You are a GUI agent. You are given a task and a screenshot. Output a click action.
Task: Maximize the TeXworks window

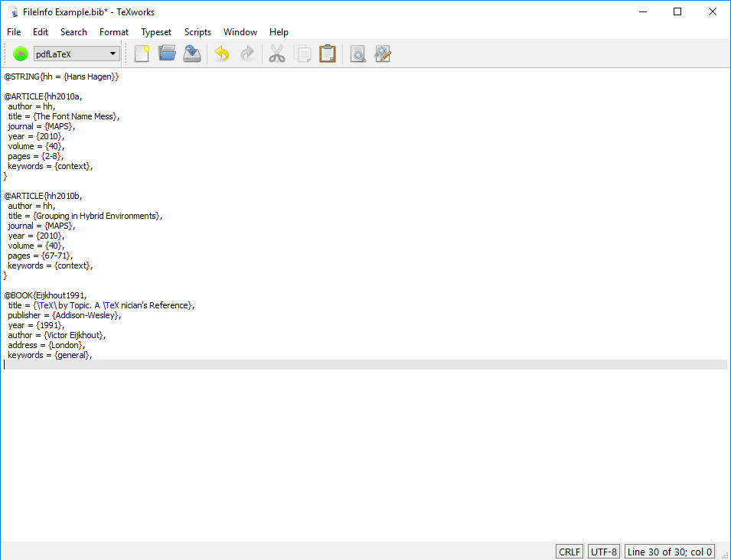(678, 12)
